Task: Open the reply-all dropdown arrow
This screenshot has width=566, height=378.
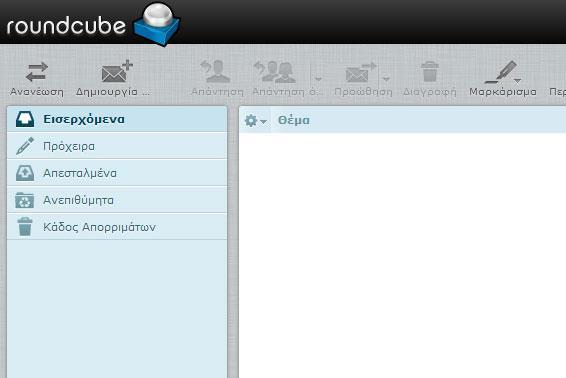Action: (318, 78)
